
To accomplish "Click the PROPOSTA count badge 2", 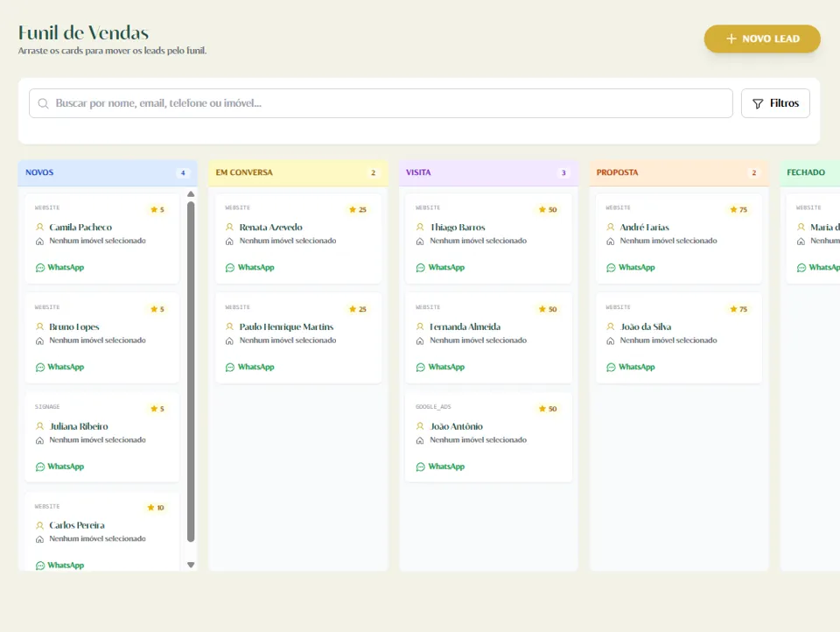I will coord(753,172).
